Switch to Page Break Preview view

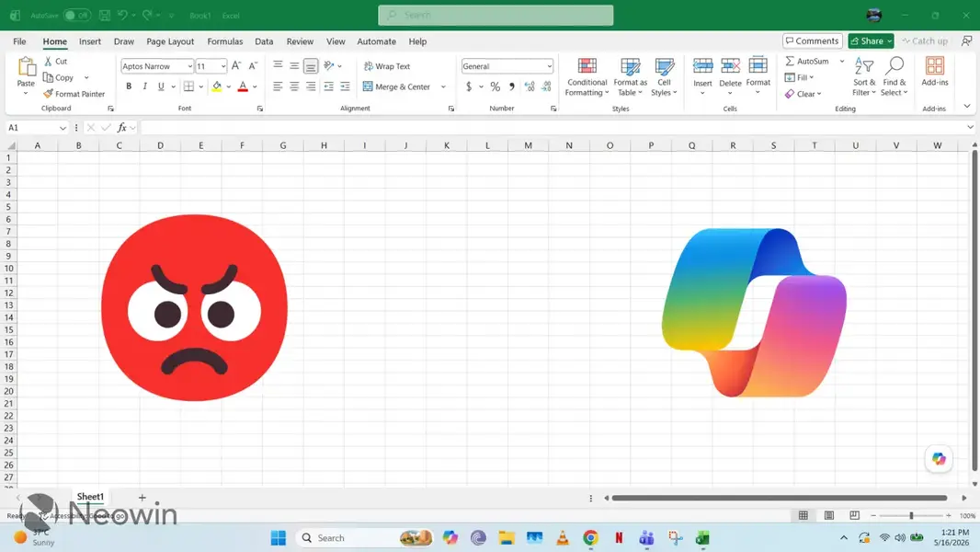854,515
